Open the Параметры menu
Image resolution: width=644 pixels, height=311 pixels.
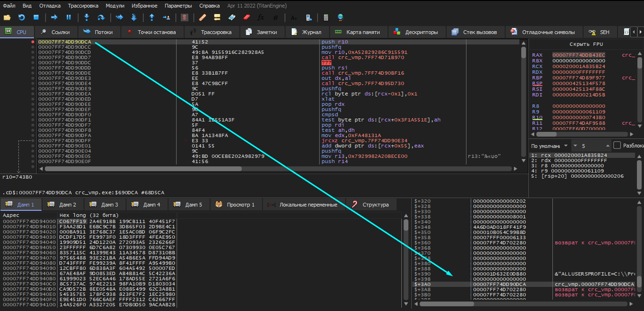(178, 6)
